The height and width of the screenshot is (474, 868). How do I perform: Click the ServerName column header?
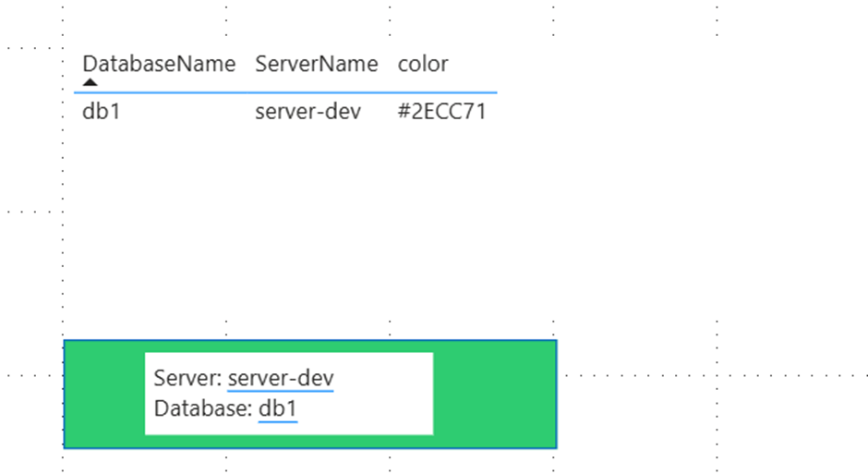pos(316,64)
